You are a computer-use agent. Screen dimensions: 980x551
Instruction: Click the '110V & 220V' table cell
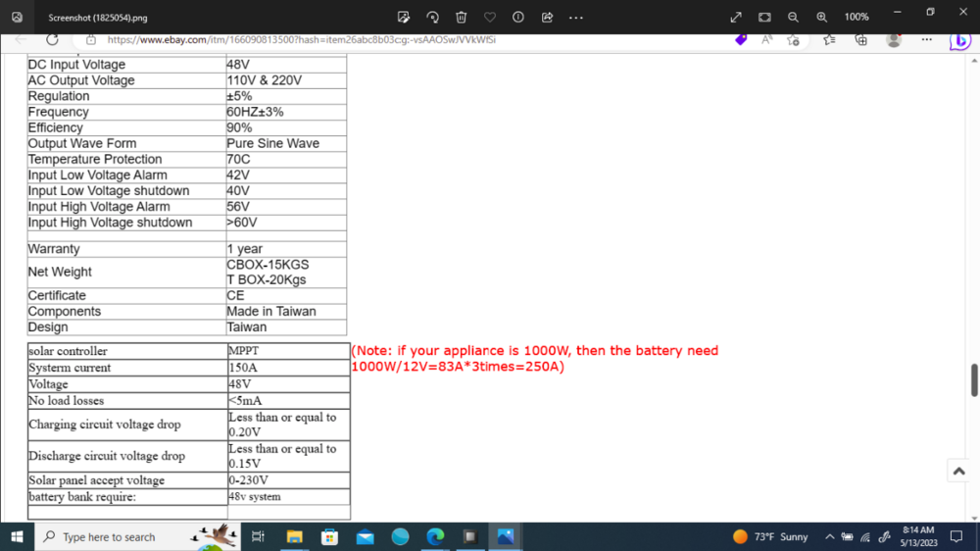point(285,80)
